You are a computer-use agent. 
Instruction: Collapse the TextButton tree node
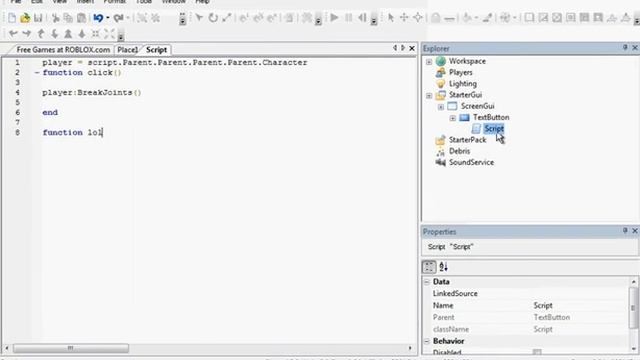tap(453, 118)
